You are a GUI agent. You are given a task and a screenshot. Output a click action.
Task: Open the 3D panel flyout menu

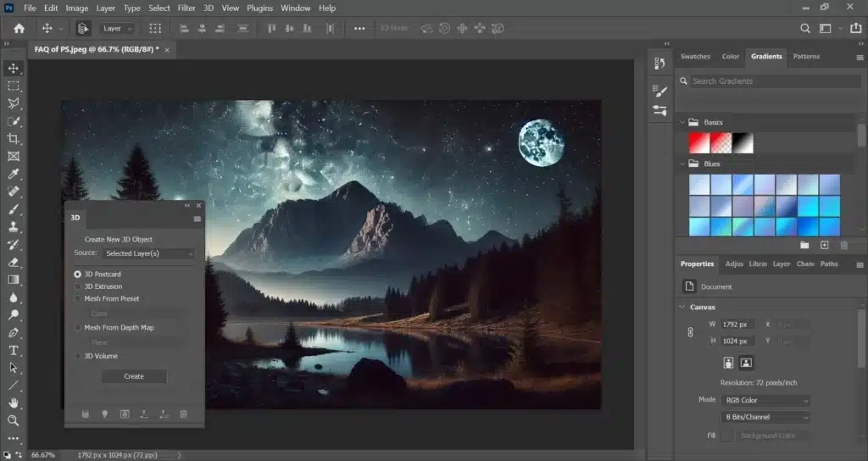click(197, 219)
